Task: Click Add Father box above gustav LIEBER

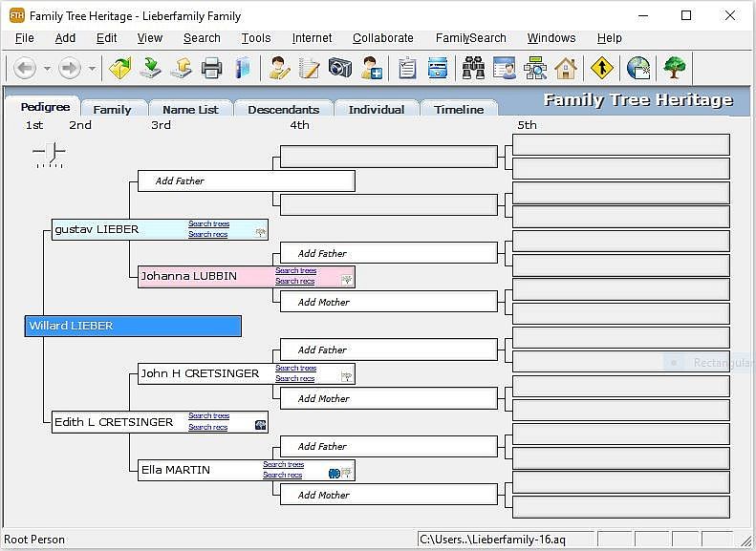Action: (246, 180)
